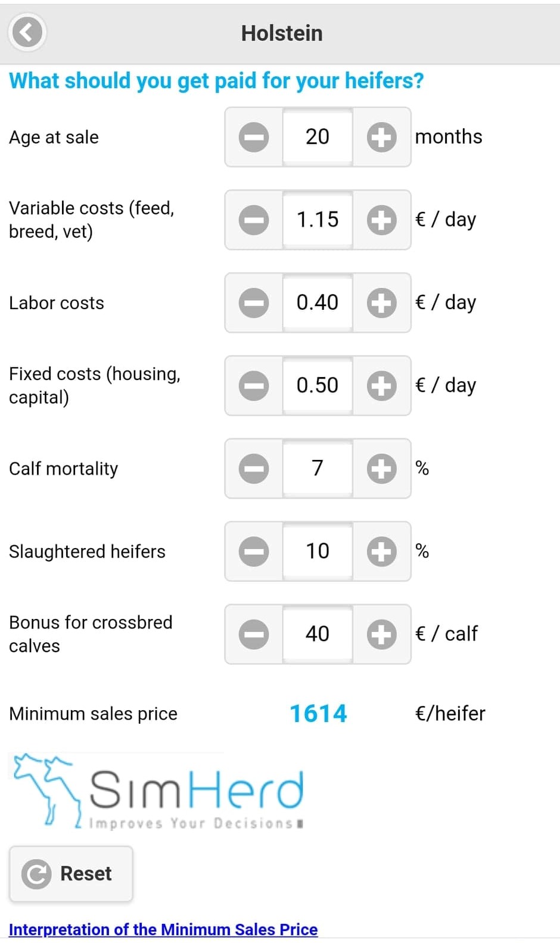Decrease Age at sale value
The image size is (560, 943).
[254, 137]
